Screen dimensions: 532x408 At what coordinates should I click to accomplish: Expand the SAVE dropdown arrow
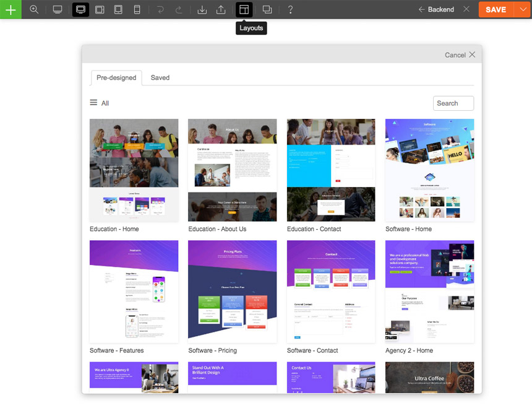tap(523, 9)
